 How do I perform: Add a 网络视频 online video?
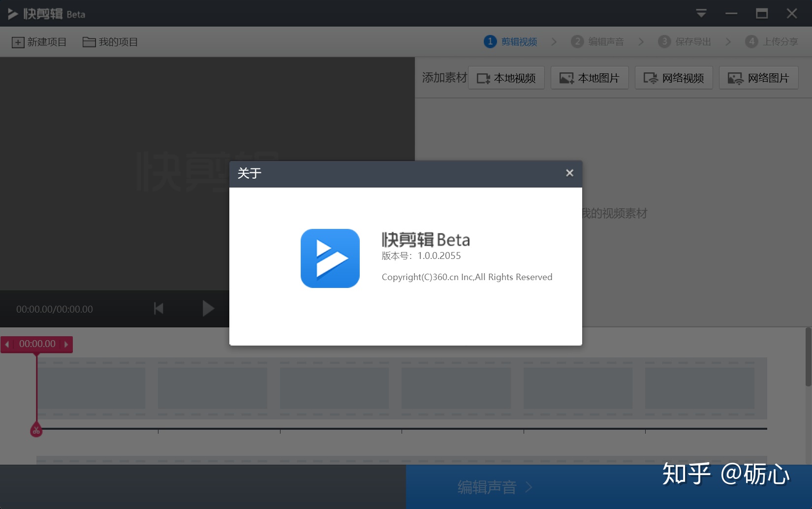tap(674, 78)
